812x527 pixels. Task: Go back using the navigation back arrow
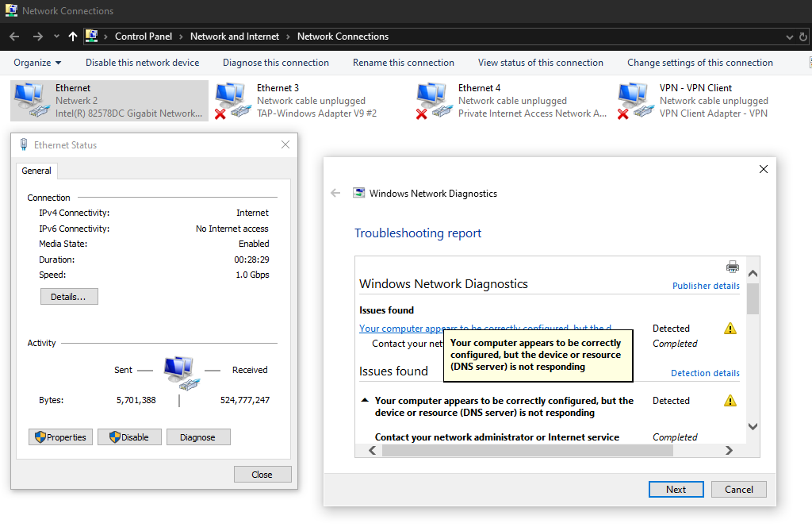coord(14,37)
